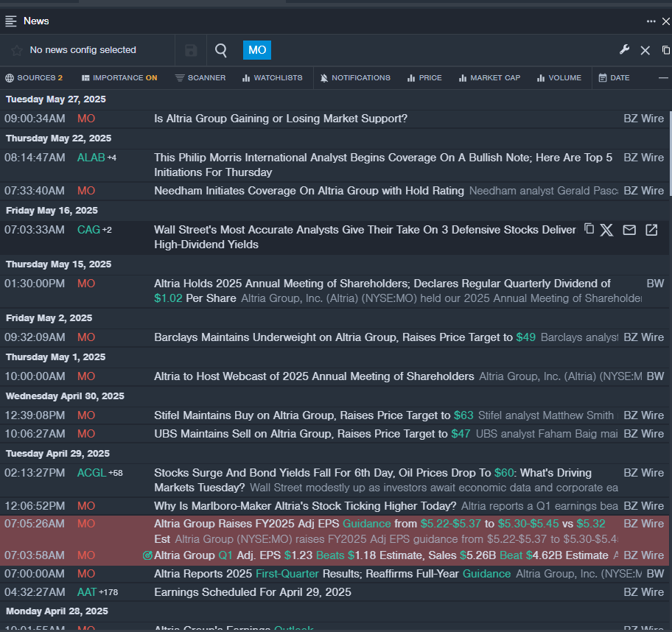
Task: Collapse the filter bar with the minus icon
Action: point(663,78)
